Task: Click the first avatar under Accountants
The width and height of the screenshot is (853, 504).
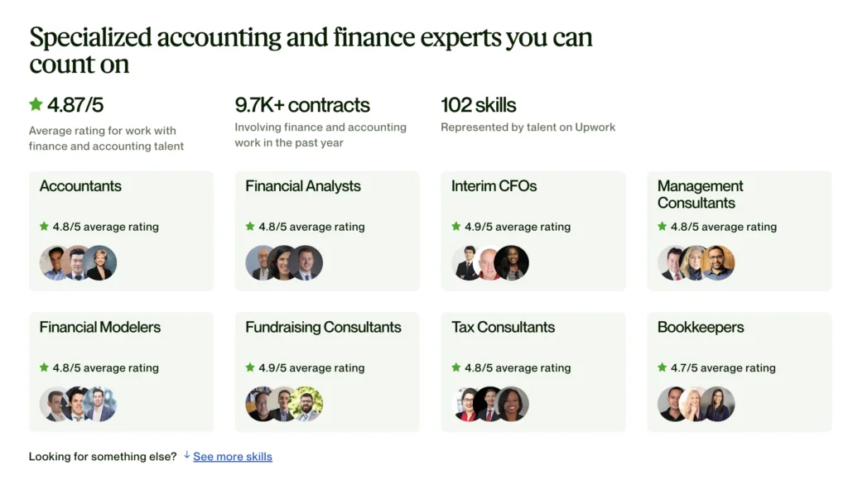Action: [52, 263]
